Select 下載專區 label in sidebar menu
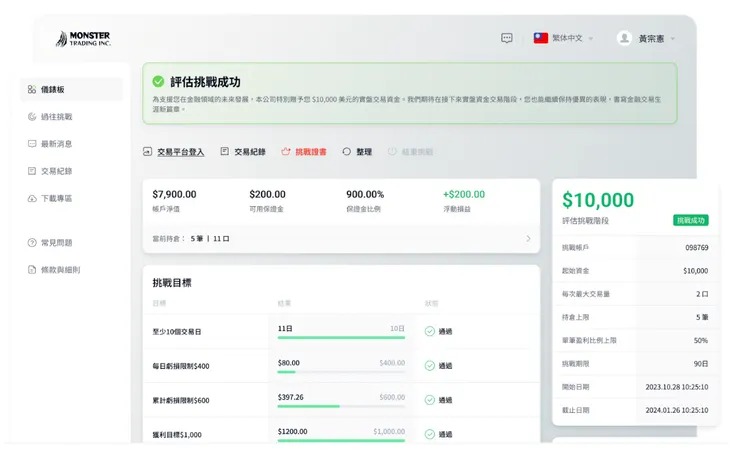 (x=56, y=198)
